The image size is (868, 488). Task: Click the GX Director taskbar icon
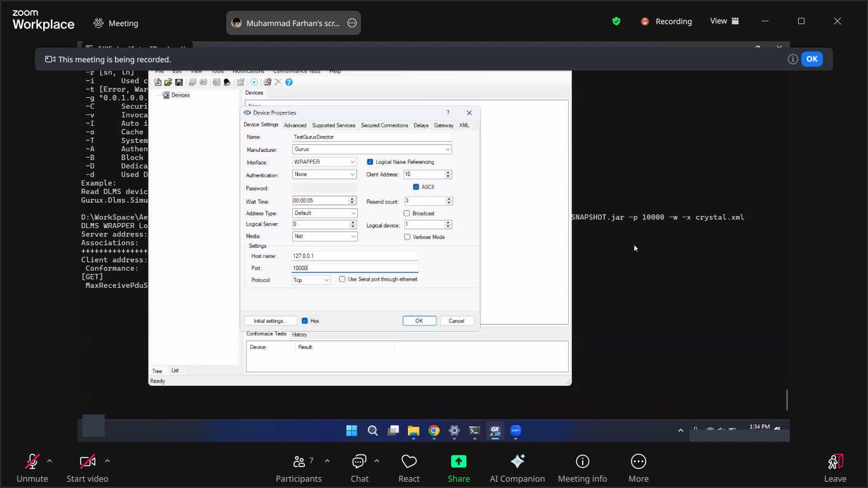click(495, 431)
